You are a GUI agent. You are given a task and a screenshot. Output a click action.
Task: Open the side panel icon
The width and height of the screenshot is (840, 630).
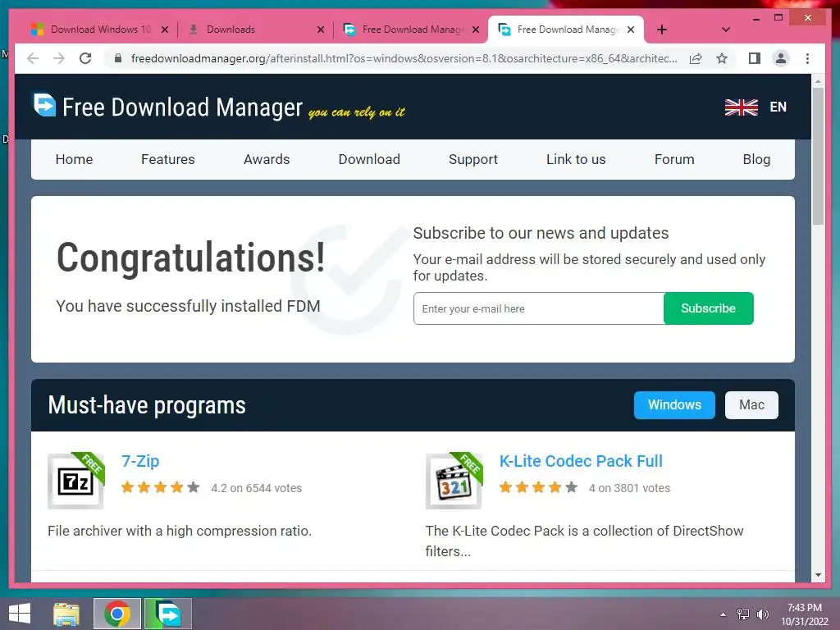pyautogui.click(x=755, y=58)
